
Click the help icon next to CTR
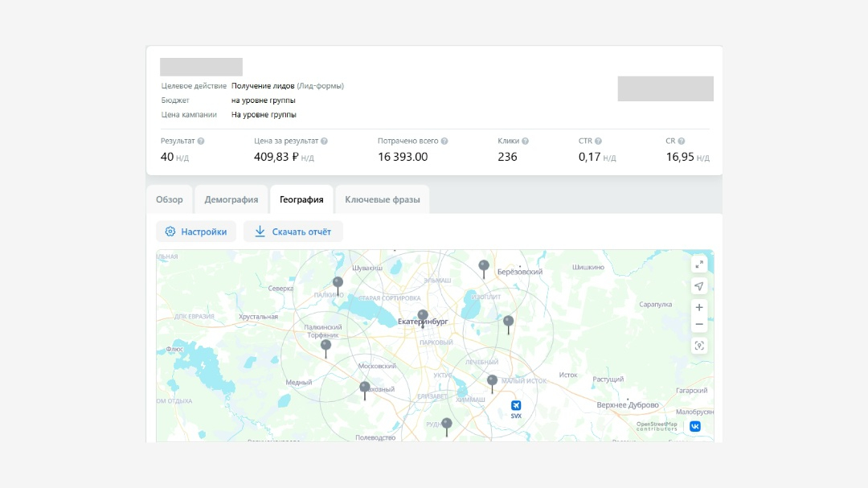599,141
